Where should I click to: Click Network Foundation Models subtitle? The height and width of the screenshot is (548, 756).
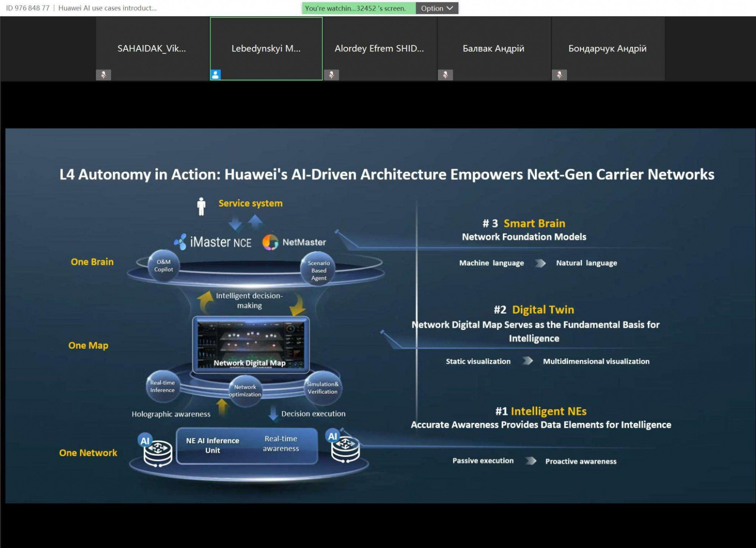pos(524,237)
